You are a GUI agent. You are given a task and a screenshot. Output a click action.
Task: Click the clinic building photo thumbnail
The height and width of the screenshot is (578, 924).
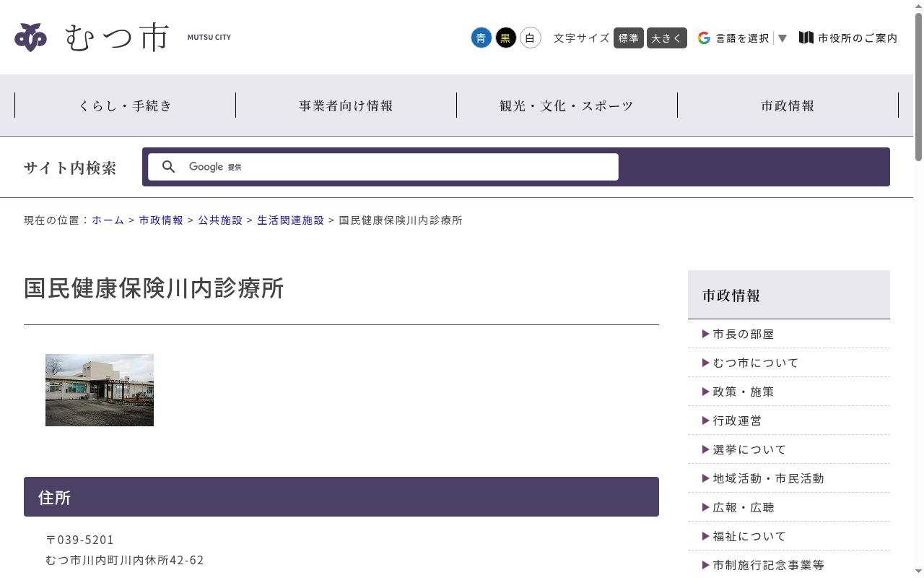(100, 390)
